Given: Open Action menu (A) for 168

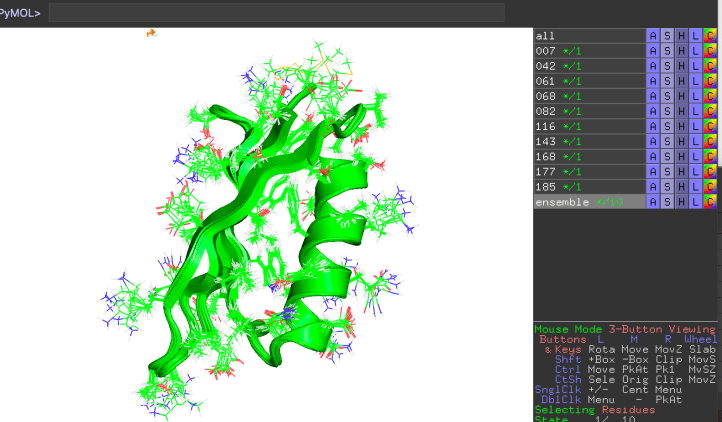Looking at the screenshot, I should [653, 157].
